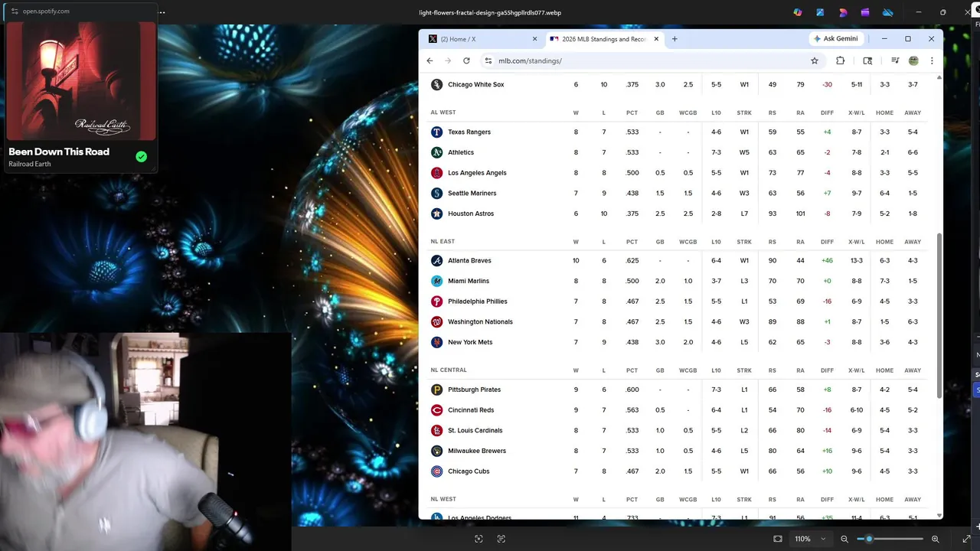Screen dimensions: 980x551
Task: Close the Home / X tab
Action: 535,39
